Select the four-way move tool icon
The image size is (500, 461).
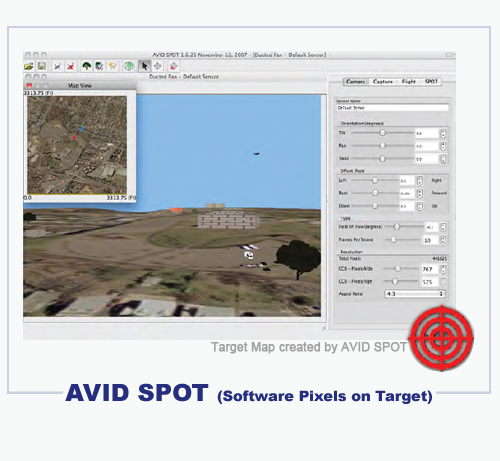158,66
